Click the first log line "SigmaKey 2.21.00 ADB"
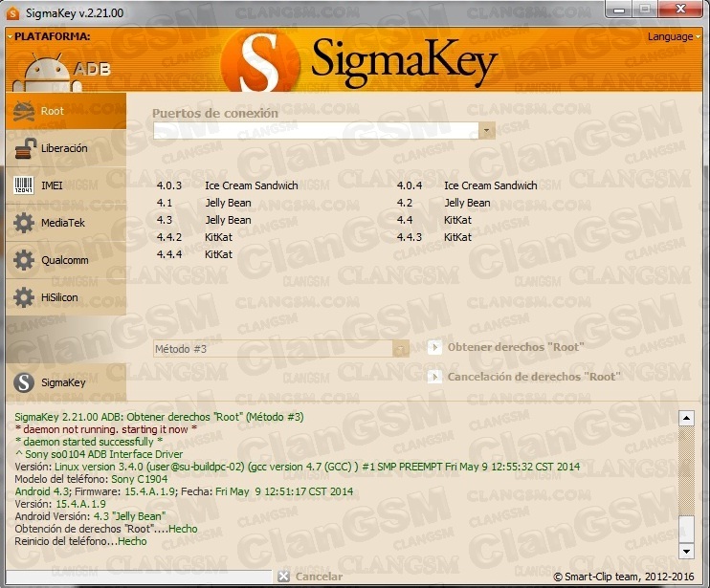The width and height of the screenshot is (710, 588). pyautogui.click(x=159, y=417)
